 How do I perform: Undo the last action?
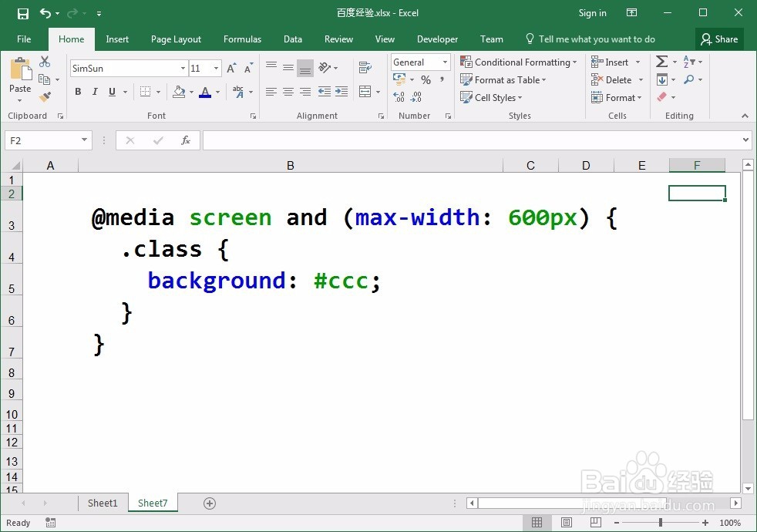(45, 14)
